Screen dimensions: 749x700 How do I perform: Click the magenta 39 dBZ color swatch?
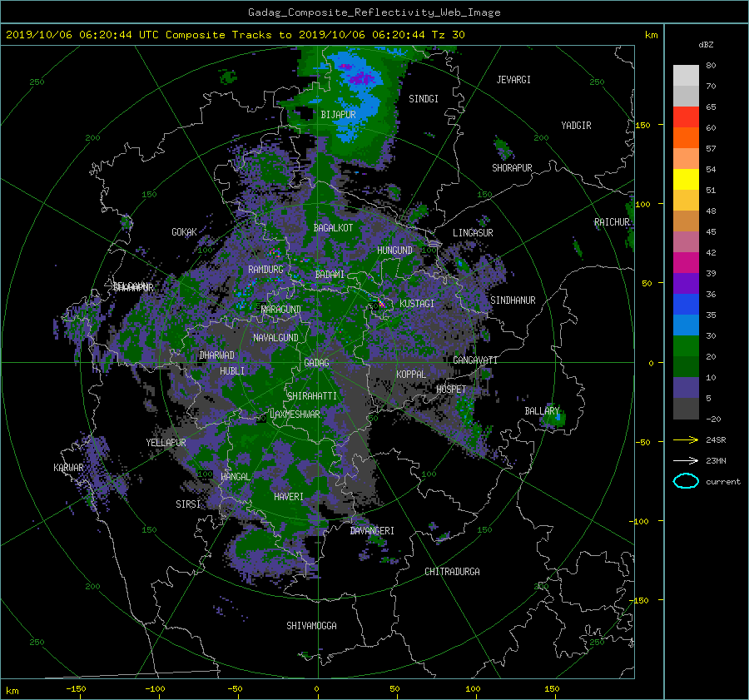coord(686,263)
